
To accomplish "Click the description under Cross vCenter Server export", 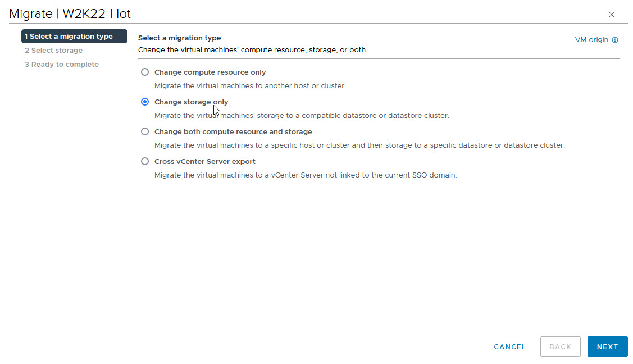I will point(306,175).
